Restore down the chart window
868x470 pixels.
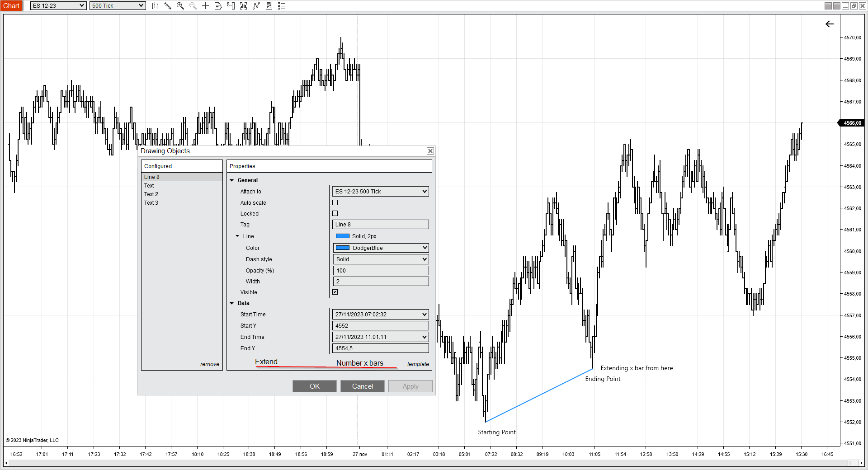click(854, 6)
